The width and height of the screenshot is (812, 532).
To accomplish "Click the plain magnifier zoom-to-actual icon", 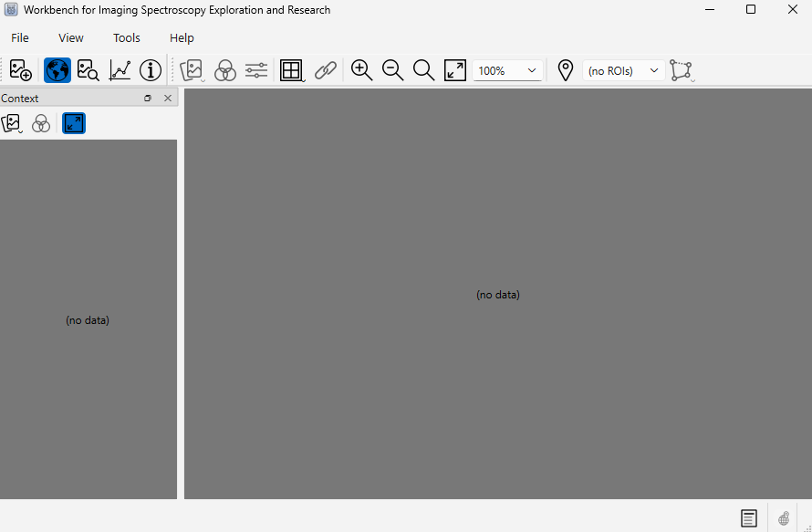I will [423, 70].
